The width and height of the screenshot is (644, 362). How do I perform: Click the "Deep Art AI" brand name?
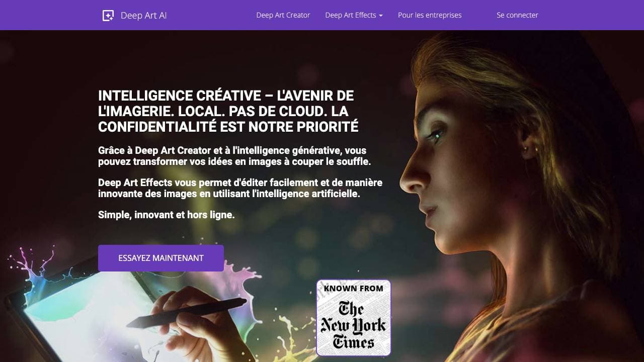[x=143, y=16]
